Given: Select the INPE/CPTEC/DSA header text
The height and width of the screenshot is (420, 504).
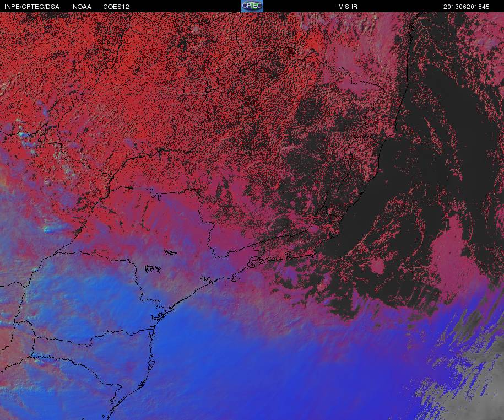Looking at the screenshot, I should click(32, 7).
